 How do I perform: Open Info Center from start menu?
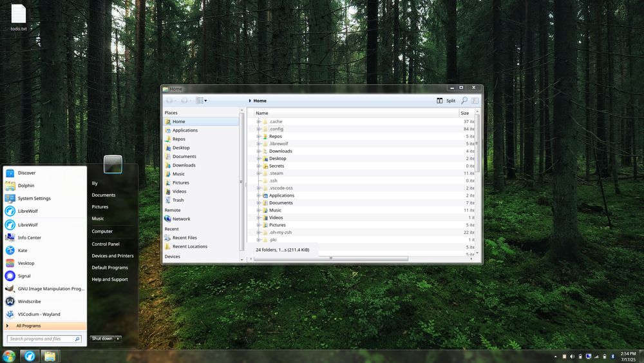coord(44,238)
